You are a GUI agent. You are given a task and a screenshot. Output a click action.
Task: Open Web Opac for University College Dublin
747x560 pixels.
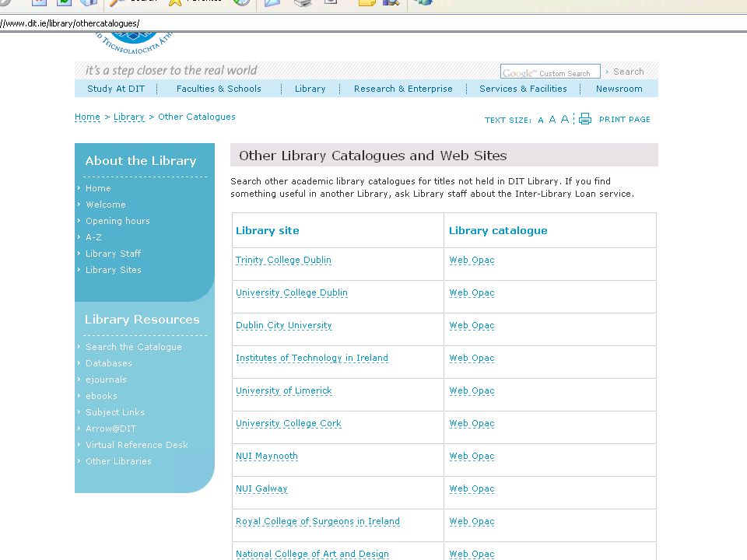[472, 292]
